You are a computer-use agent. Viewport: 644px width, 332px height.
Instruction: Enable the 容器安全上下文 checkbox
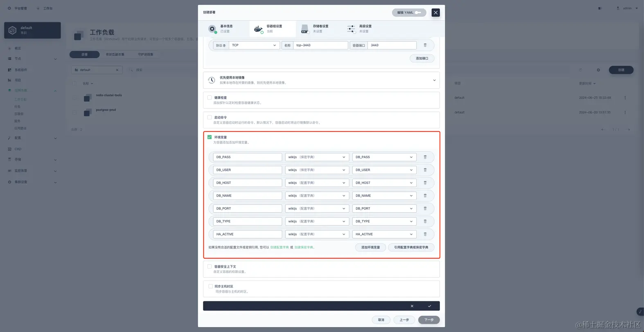[209, 267]
